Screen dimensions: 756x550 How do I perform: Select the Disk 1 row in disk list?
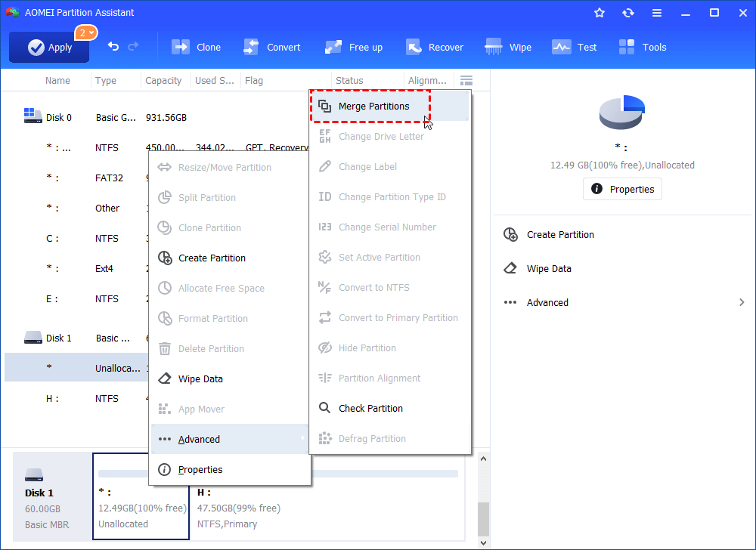[77, 338]
